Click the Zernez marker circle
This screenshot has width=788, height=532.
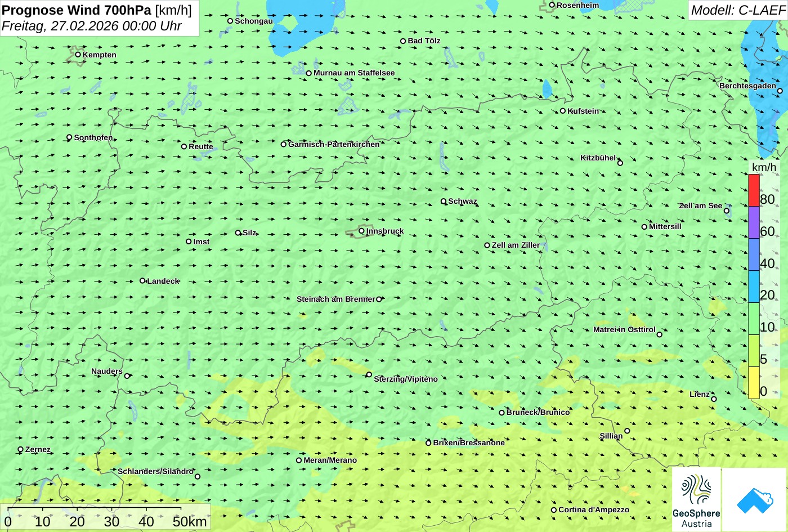tap(21, 449)
